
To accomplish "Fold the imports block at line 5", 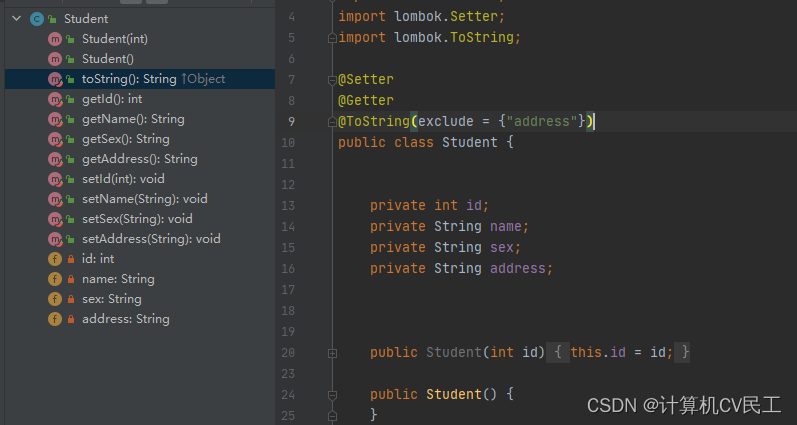I will click(332, 38).
